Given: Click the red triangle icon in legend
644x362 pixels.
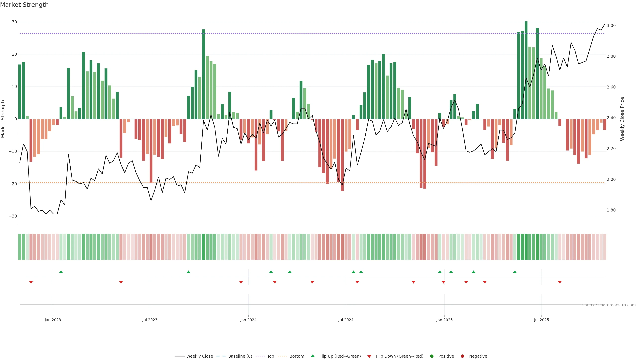Looking at the screenshot, I should (x=369, y=356).
